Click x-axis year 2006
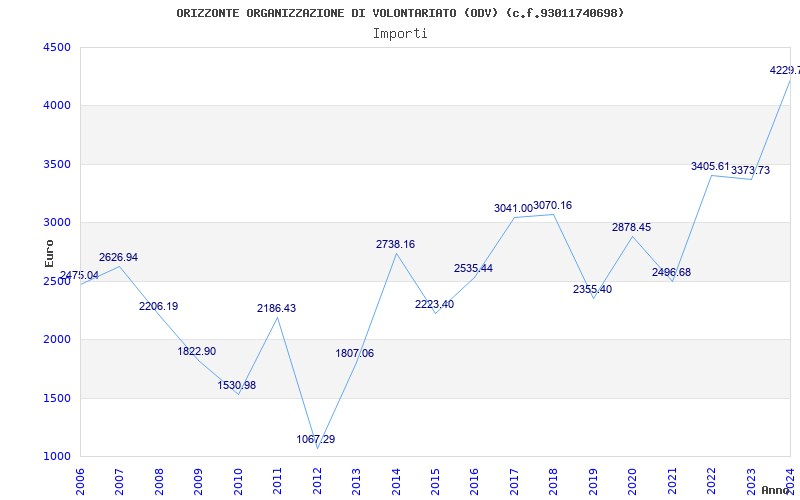The height and width of the screenshot is (500, 800). pyautogui.click(x=80, y=482)
